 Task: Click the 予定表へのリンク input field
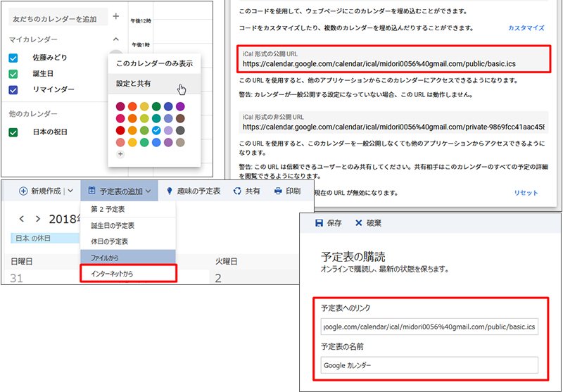(429, 327)
